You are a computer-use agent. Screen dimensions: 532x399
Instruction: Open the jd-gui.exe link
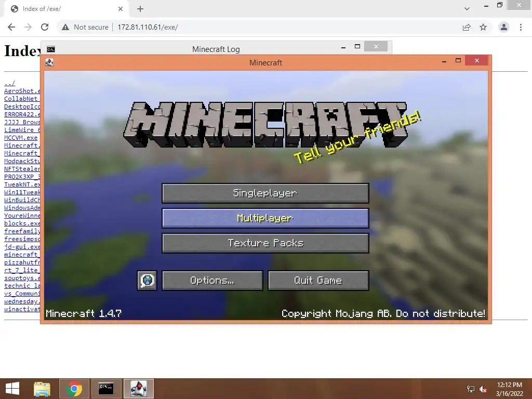tap(22, 247)
